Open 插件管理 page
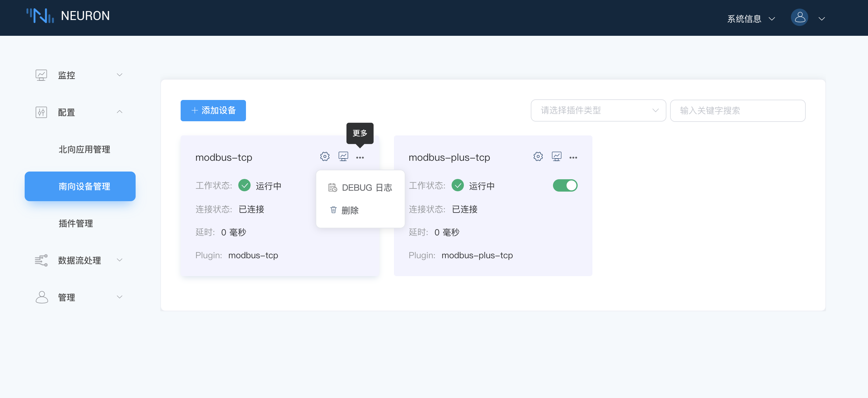Viewport: 868px width, 398px height. [x=76, y=223]
